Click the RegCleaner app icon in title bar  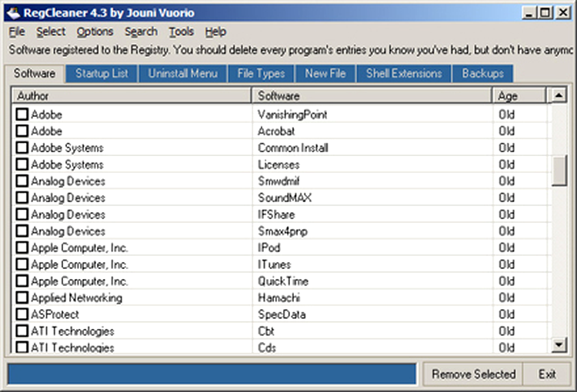(12, 12)
